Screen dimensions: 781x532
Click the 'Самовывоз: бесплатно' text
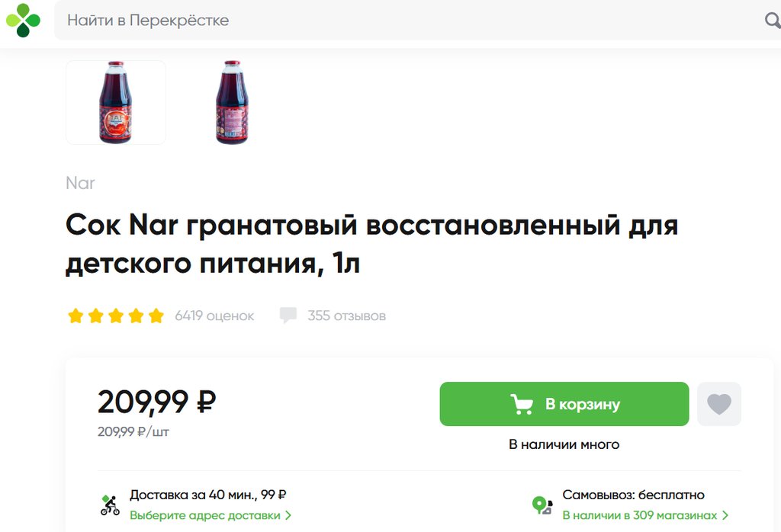(x=633, y=495)
